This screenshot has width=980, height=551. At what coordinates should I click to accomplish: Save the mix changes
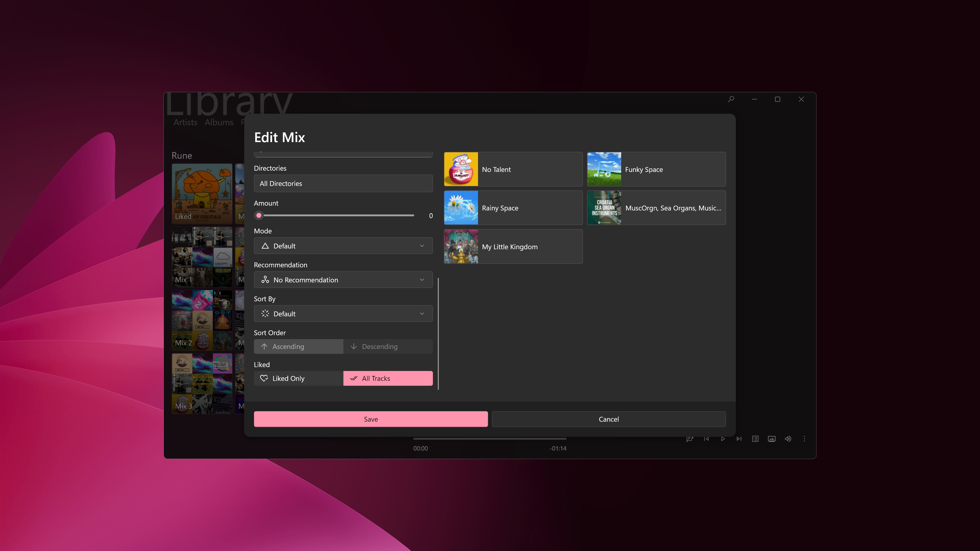(x=371, y=419)
